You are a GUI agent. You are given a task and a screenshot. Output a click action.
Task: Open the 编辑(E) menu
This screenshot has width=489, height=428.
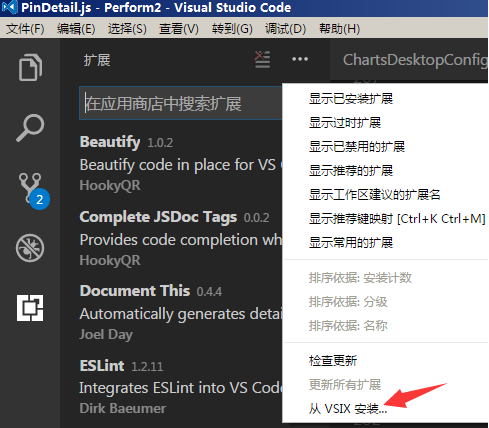tap(76, 29)
